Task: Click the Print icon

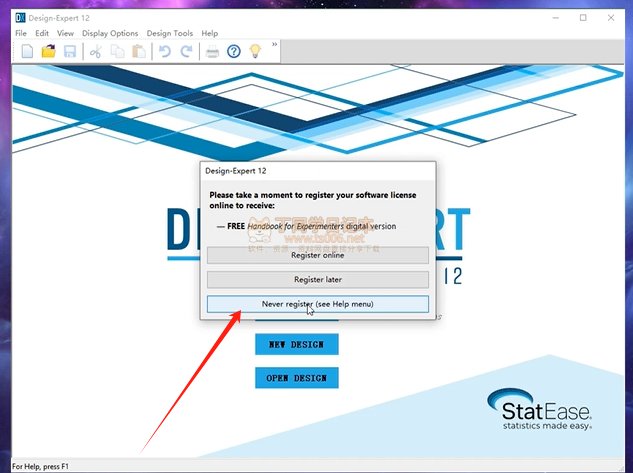Action: point(212,52)
